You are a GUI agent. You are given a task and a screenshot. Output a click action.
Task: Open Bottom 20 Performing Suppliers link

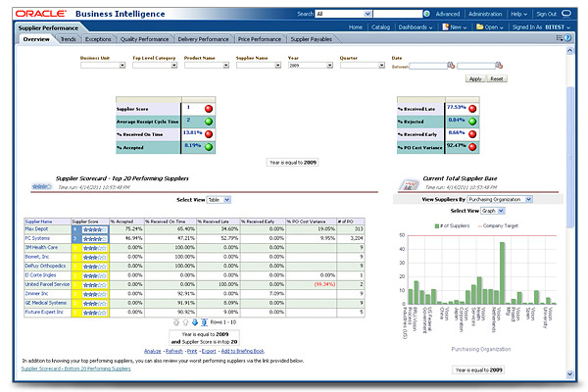(75, 368)
